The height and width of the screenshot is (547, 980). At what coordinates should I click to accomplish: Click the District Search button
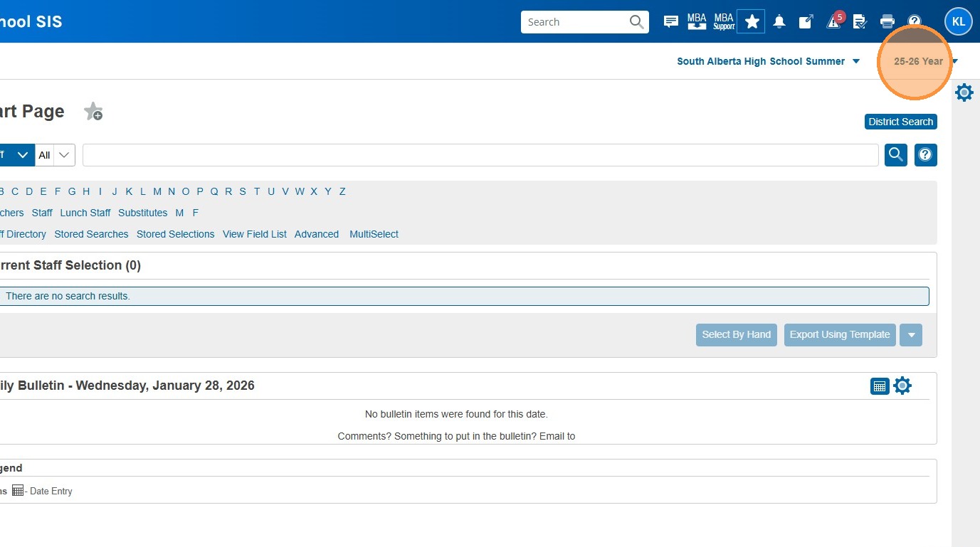click(901, 122)
